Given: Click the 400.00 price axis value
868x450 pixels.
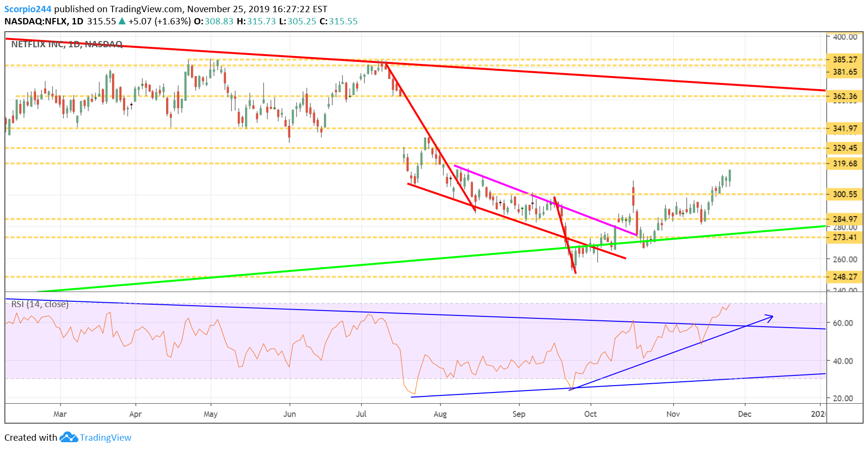Looking at the screenshot, I should 845,37.
